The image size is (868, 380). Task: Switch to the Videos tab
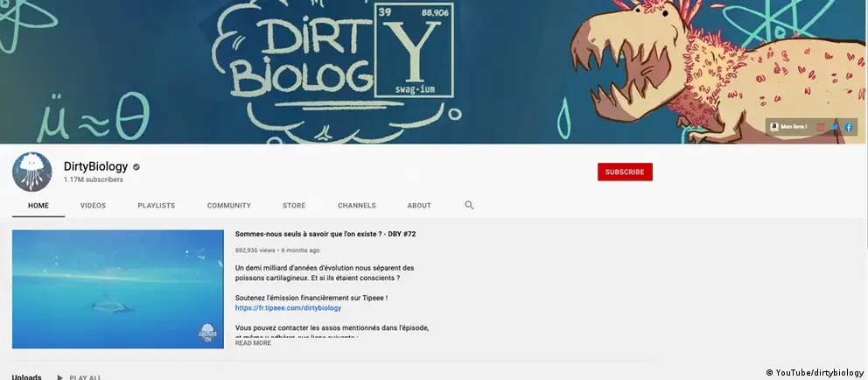[x=93, y=206]
